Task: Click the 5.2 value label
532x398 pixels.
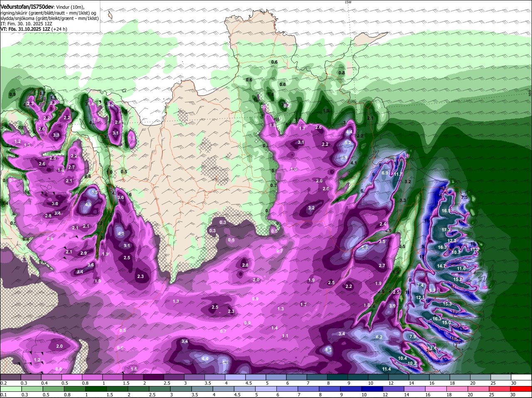Action: (348, 142)
